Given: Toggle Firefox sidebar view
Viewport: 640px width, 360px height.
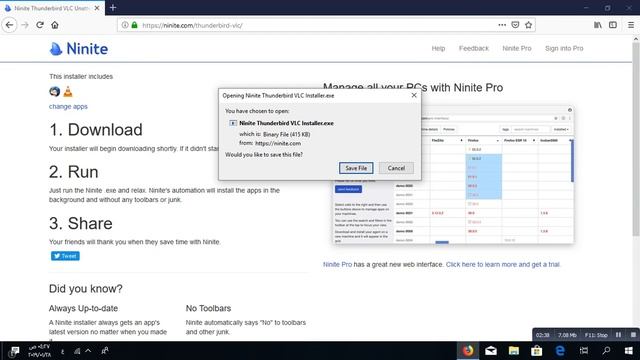Looking at the screenshot, I should [613, 25].
